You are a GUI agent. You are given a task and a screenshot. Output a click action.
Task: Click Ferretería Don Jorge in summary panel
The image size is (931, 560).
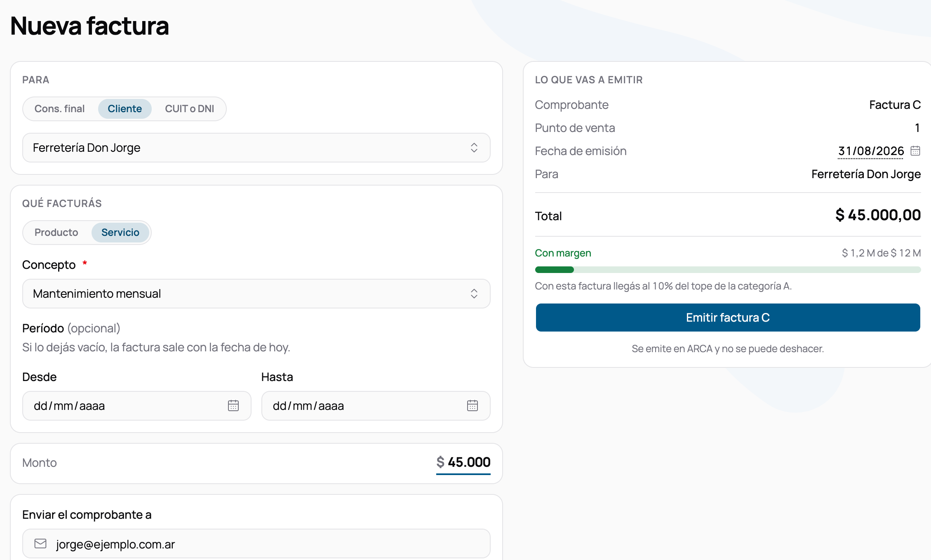866,174
